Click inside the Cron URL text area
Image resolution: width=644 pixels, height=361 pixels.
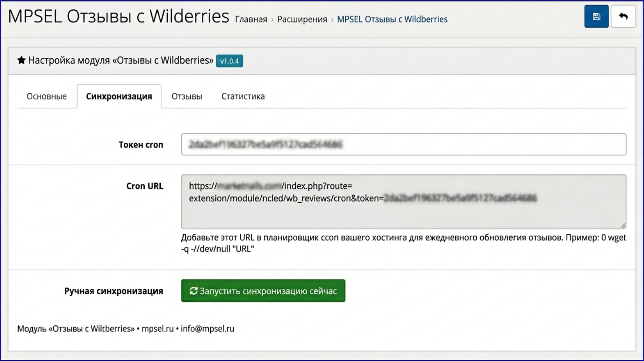(404, 202)
